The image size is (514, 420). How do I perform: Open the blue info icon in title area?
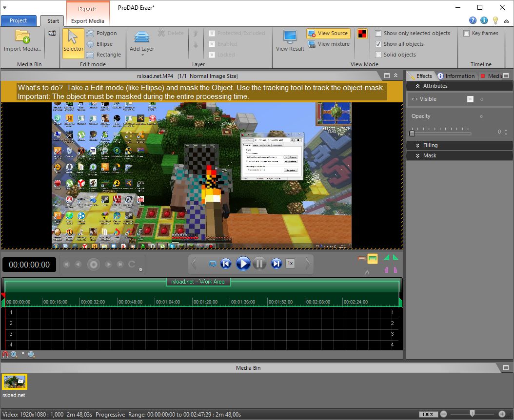(484, 20)
